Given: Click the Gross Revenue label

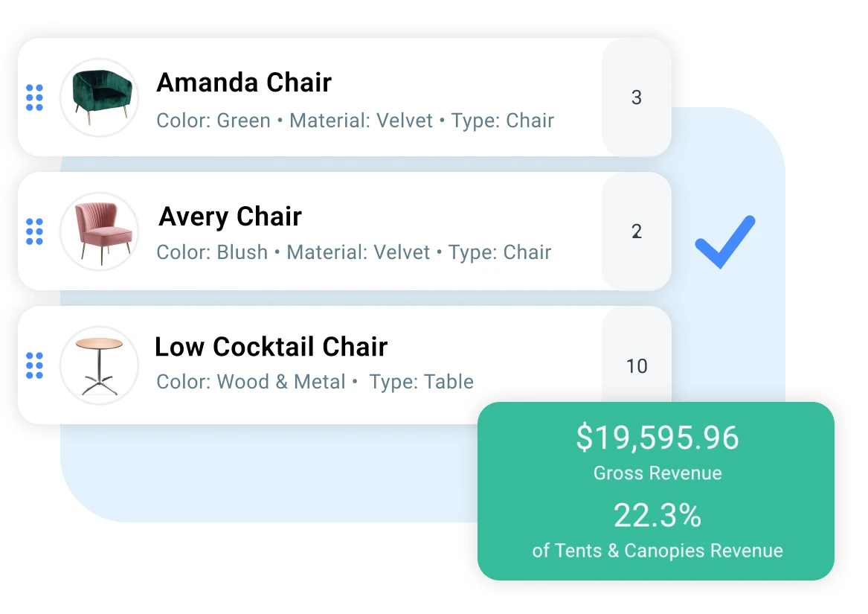Looking at the screenshot, I should (x=658, y=473).
